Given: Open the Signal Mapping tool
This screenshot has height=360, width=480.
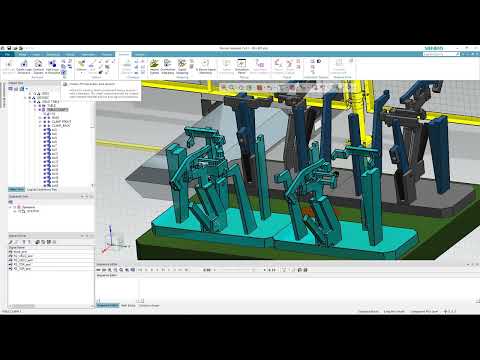Looking at the screenshot, I should [182, 67].
